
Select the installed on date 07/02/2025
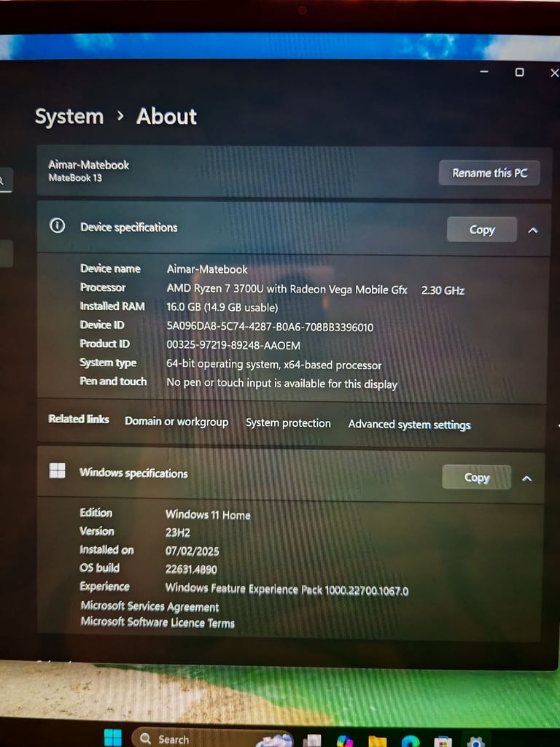click(x=192, y=551)
